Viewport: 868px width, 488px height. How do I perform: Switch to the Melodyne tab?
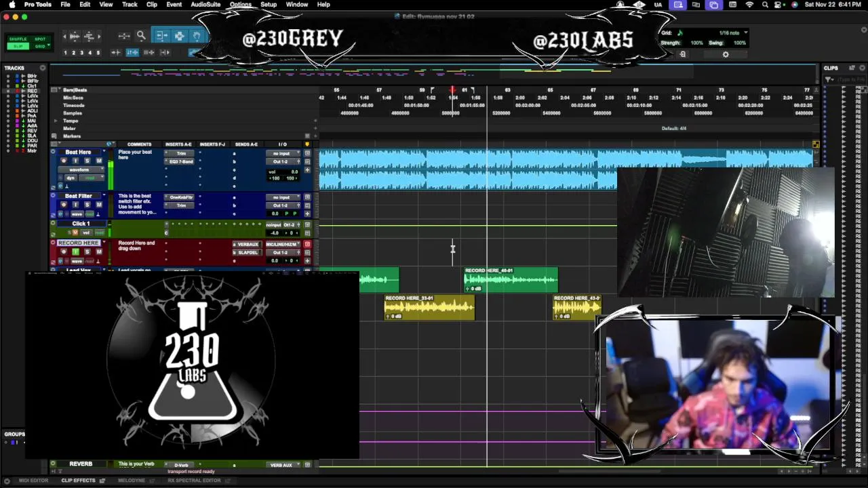tap(132, 481)
